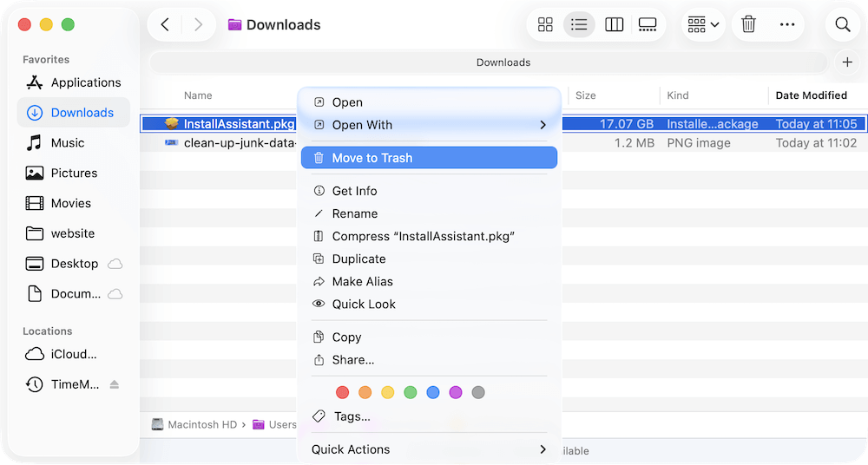The width and height of the screenshot is (868, 465).
Task: Switch to list view
Action: point(579,24)
